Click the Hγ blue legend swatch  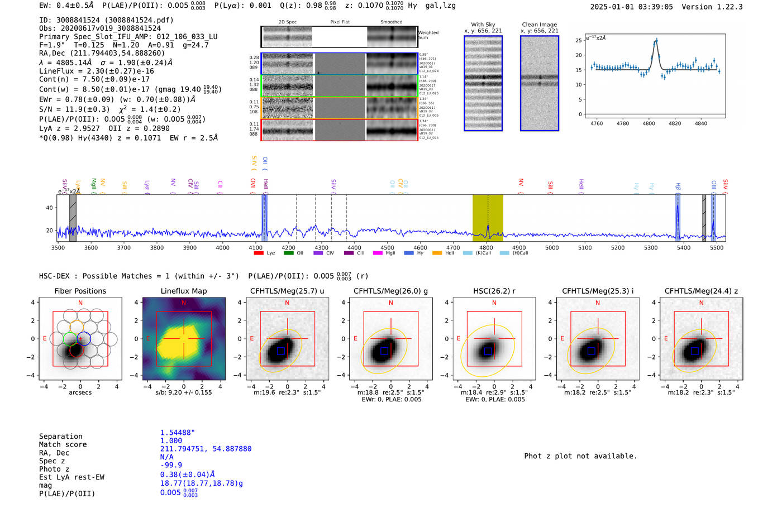(409, 253)
